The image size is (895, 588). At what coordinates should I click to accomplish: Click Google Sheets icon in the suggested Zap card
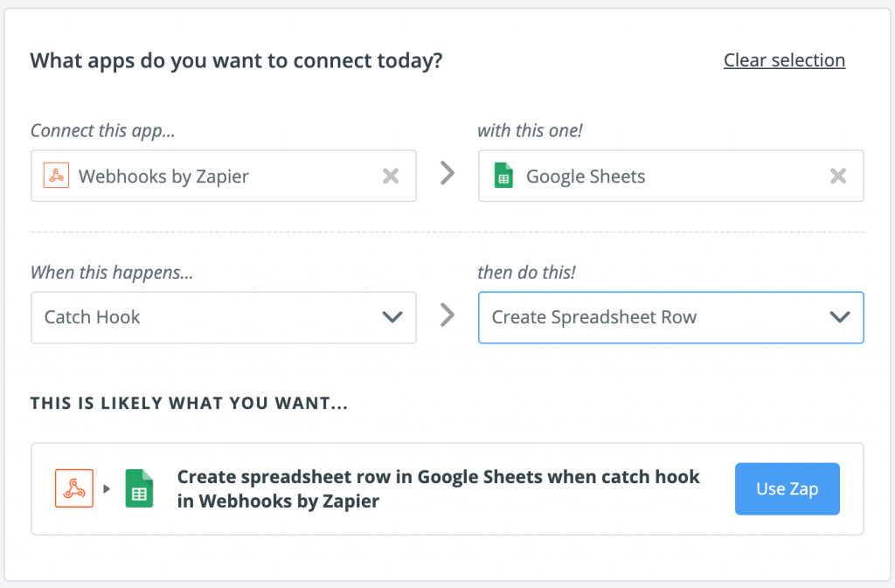coord(139,488)
